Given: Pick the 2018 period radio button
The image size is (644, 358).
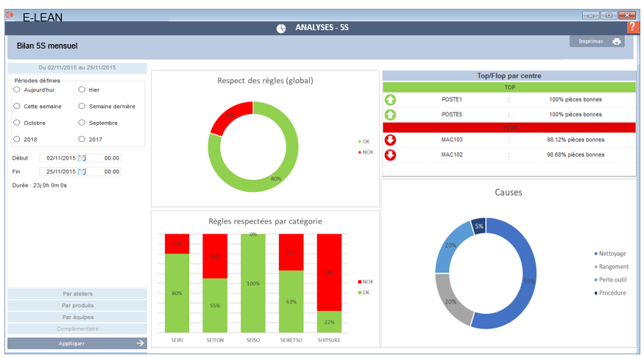Looking at the screenshot, I should tap(17, 139).
